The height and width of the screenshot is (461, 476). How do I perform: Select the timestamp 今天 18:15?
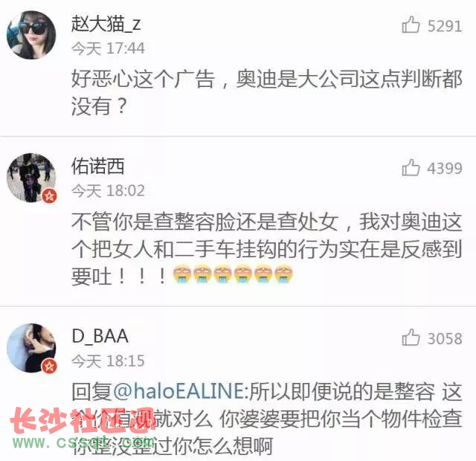108,361
